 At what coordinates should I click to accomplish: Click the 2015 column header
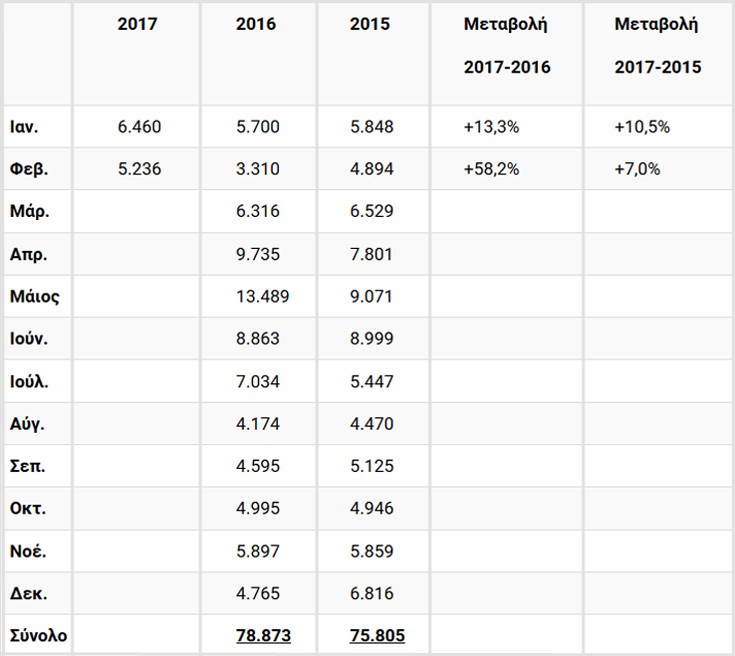[371, 25]
